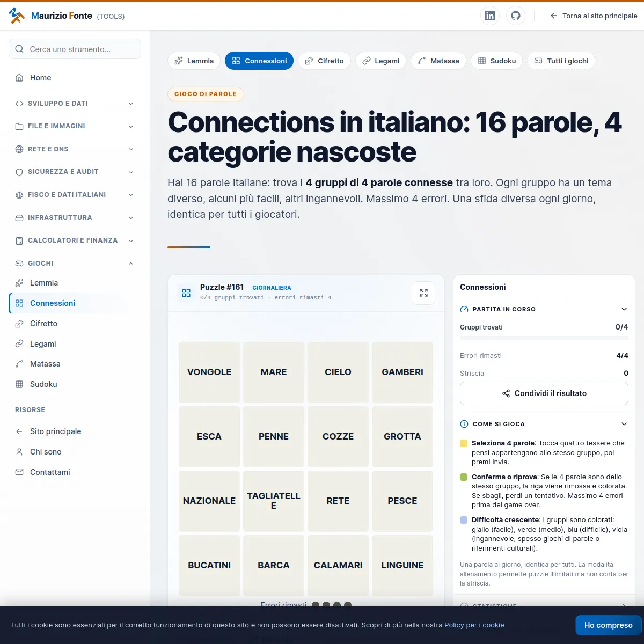Switch to the Lemmia game tab

pyautogui.click(x=194, y=61)
